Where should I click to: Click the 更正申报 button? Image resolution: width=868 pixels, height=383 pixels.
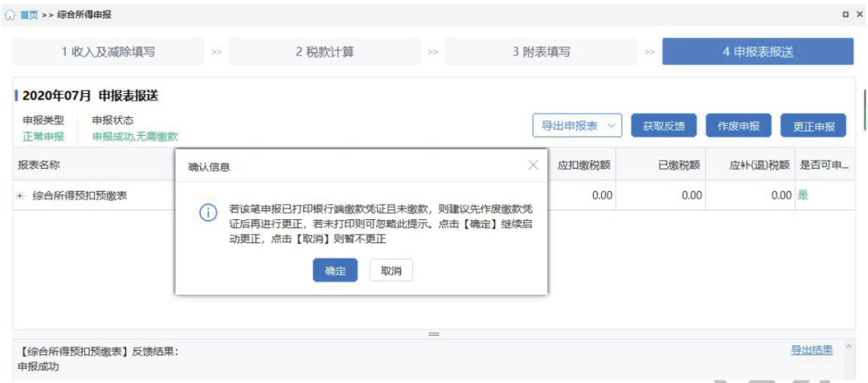click(x=813, y=126)
